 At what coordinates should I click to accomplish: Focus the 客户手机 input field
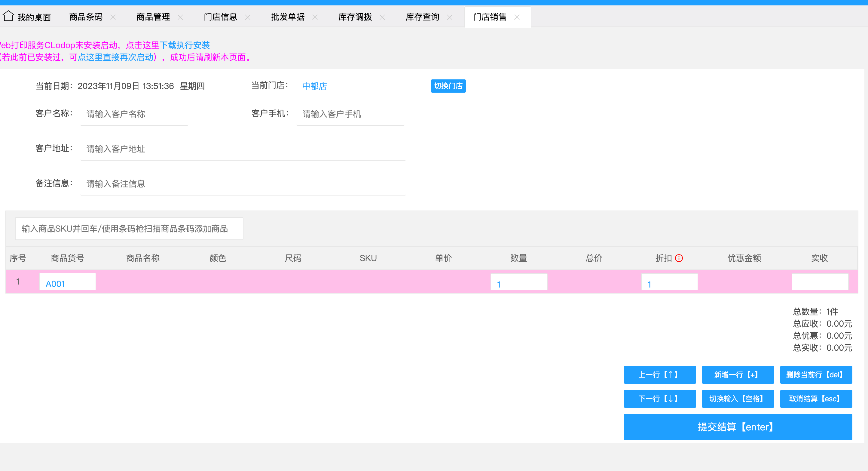click(350, 114)
